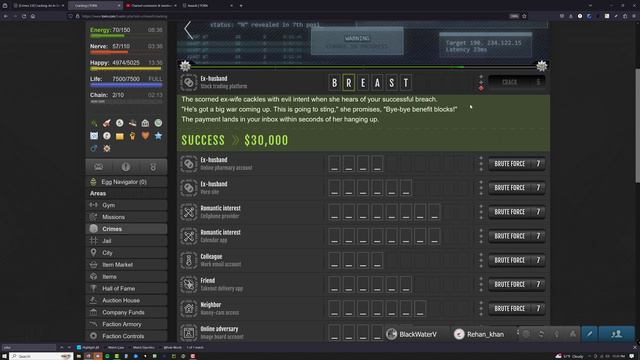
Task: Expand options dots on BREAST password row
Action: (x=481, y=82)
